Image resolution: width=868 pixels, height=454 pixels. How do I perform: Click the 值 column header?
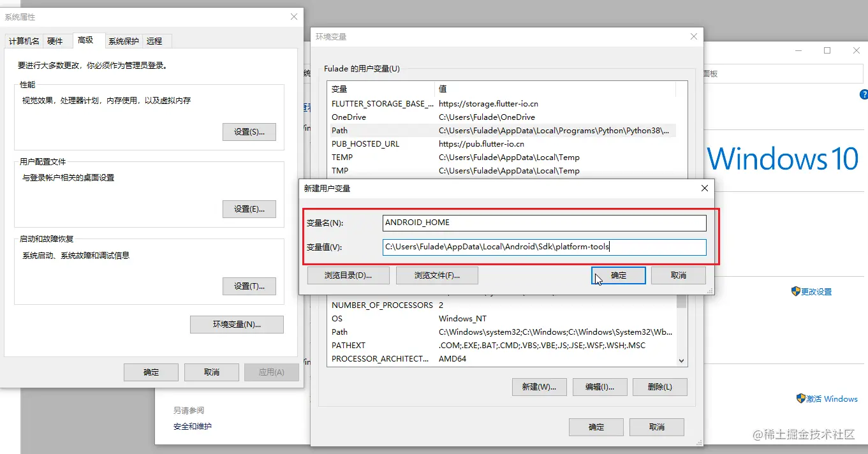[x=555, y=89]
